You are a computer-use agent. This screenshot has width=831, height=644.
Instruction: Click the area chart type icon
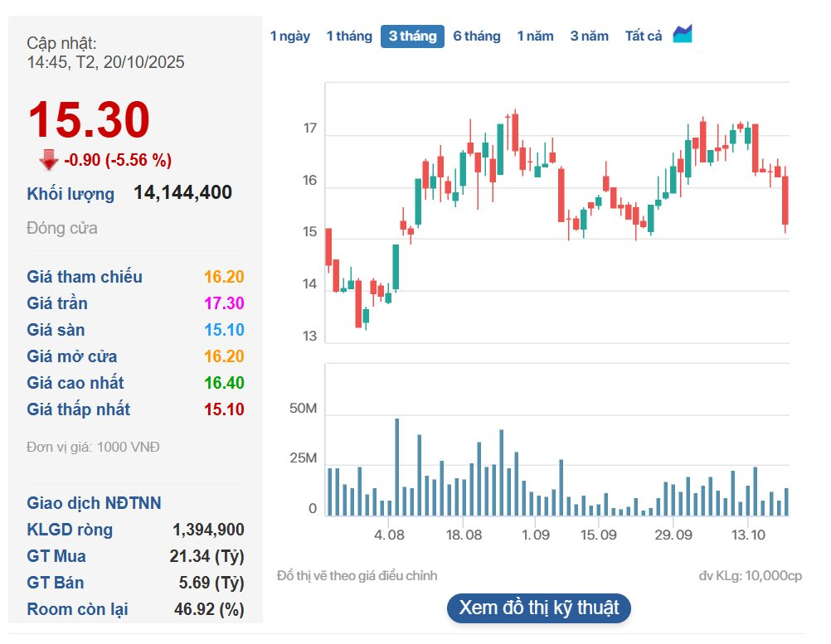[683, 35]
